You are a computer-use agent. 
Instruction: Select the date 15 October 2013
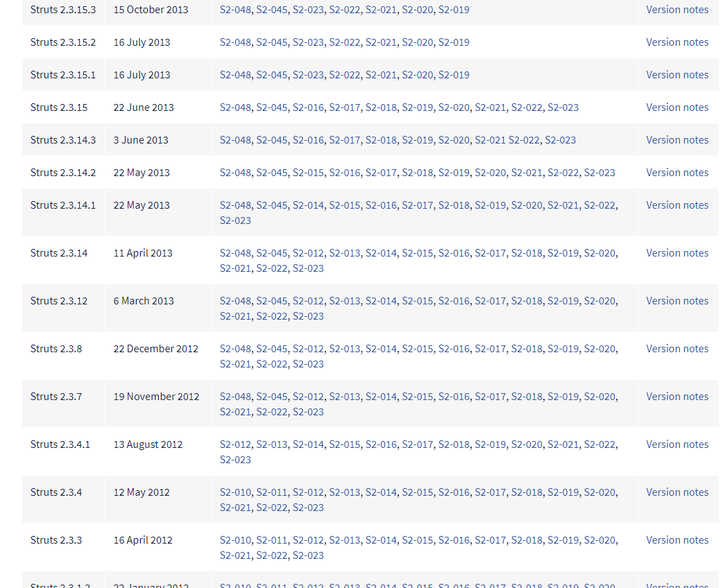(151, 10)
